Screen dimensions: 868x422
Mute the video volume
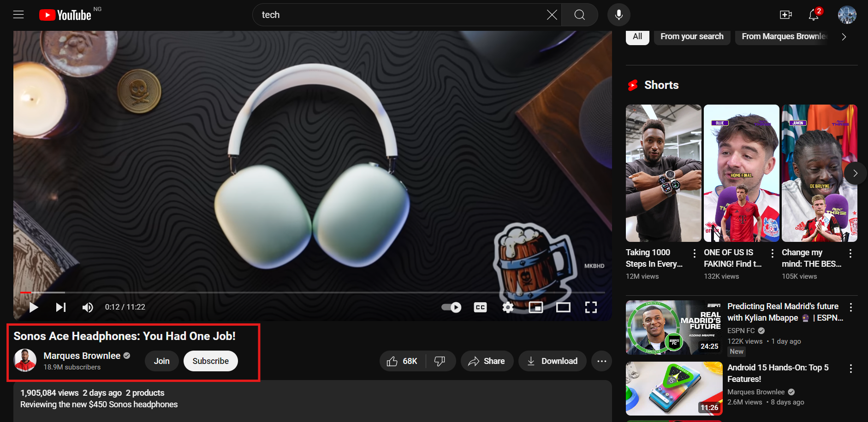coord(88,307)
